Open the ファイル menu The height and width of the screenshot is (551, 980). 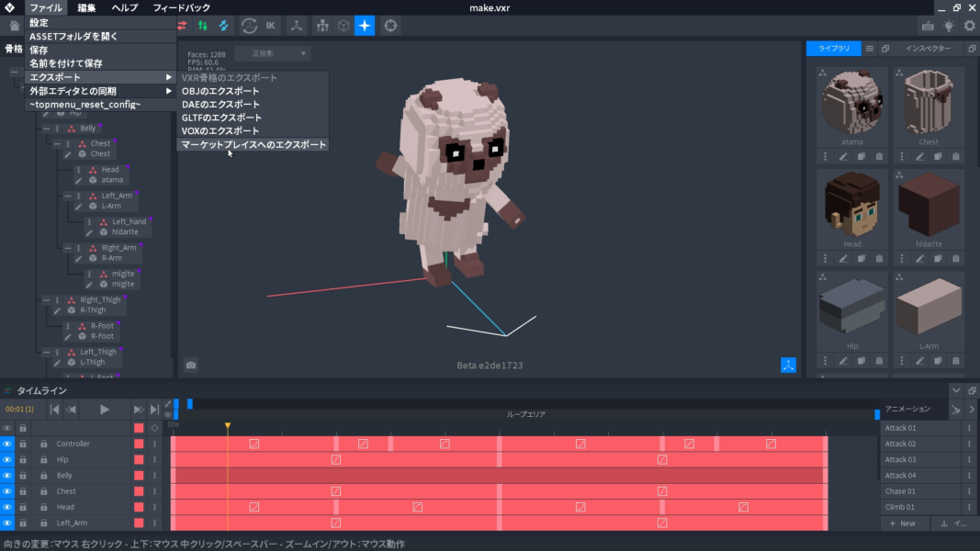tap(46, 7)
